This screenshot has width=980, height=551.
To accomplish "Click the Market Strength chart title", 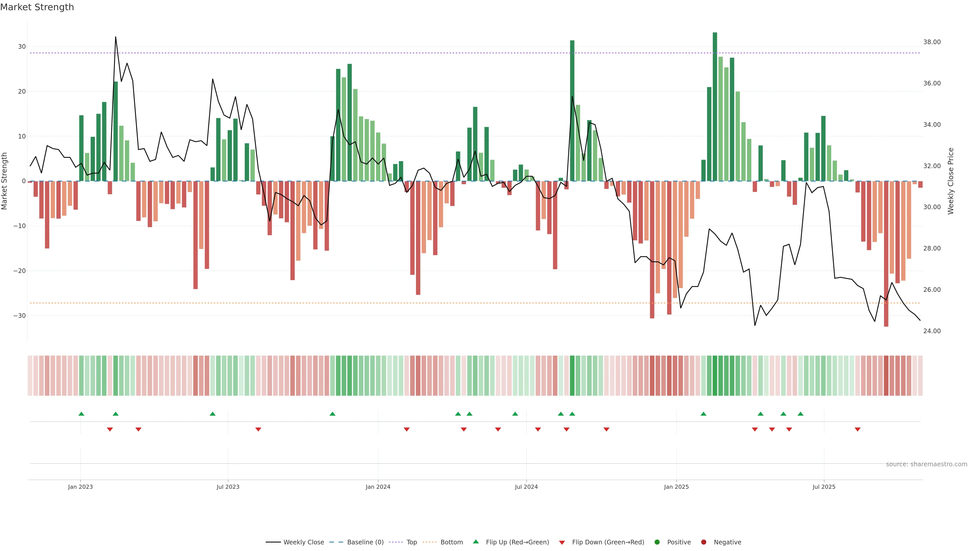I will pyautogui.click(x=37, y=7).
